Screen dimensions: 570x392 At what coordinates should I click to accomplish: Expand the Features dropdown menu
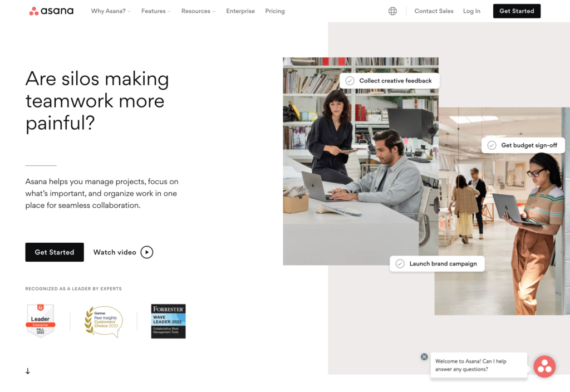click(x=156, y=11)
